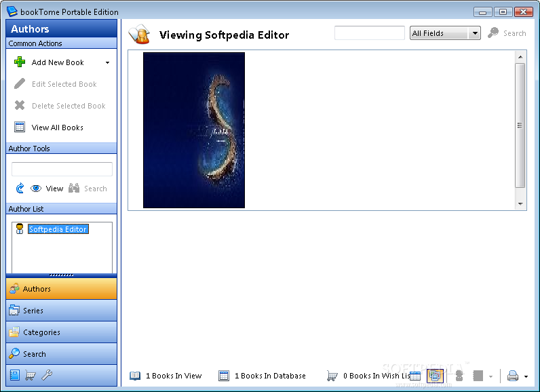Click View All Books
Screen dimensions: 540x392
(57, 128)
